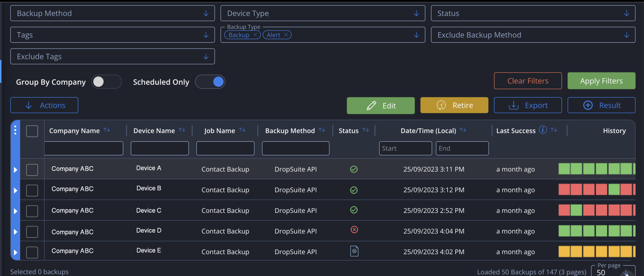Expand the Device E row details

click(x=15, y=253)
